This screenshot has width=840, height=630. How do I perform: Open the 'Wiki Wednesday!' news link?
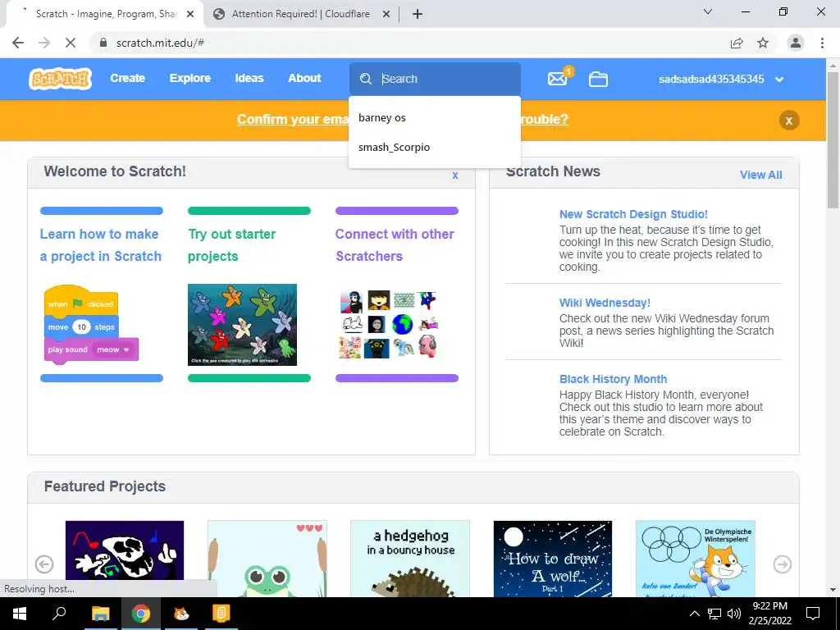pos(605,303)
